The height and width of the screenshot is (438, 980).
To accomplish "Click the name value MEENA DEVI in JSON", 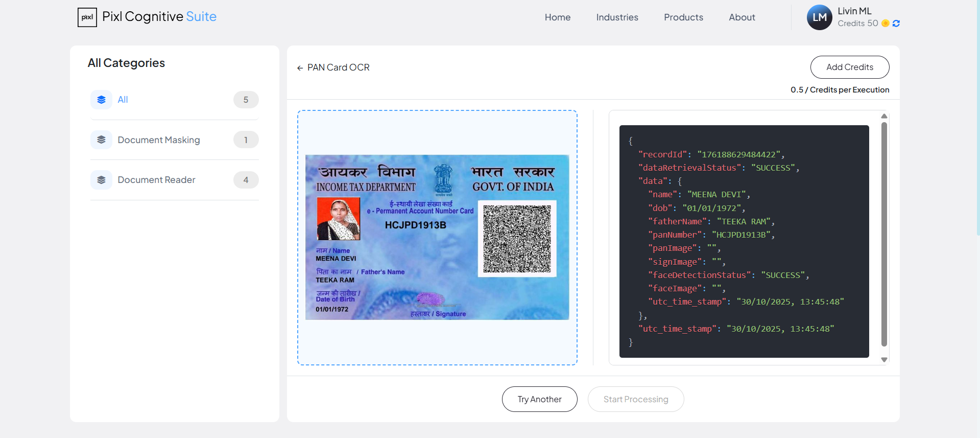I will click(x=716, y=195).
